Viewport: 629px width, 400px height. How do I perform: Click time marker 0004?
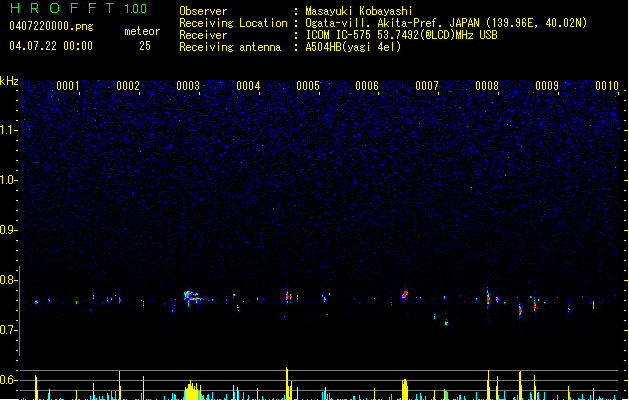pyautogui.click(x=248, y=86)
